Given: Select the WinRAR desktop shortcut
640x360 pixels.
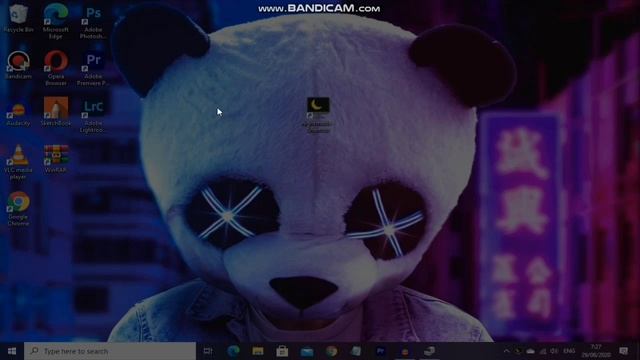Looking at the screenshot, I should (56, 159).
